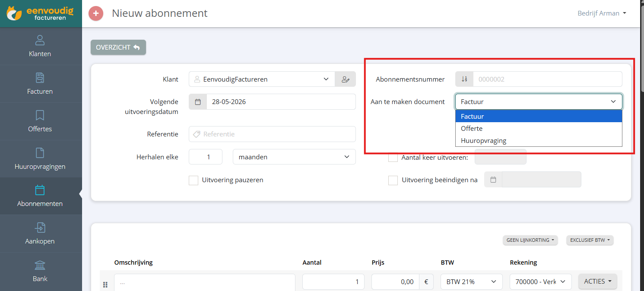This screenshot has height=291, width=644.
Task: Open the BTW 21% dropdown
Action: tap(472, 282)
